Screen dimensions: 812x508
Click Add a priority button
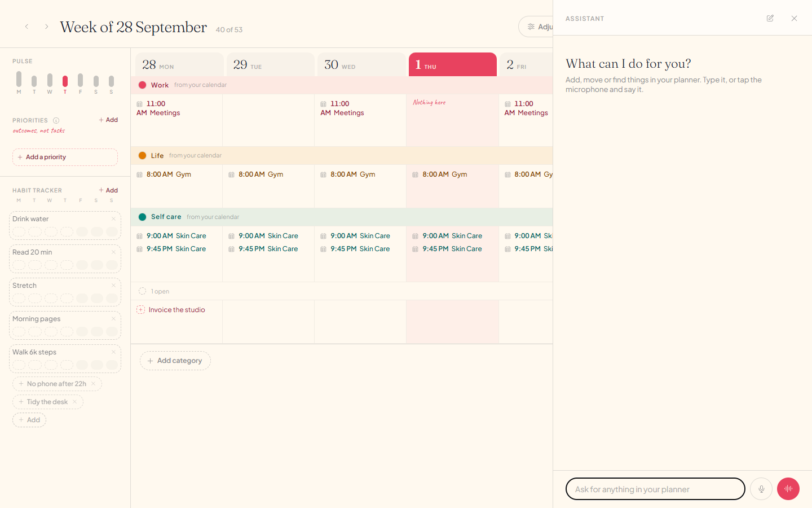[x=65, y=157]
